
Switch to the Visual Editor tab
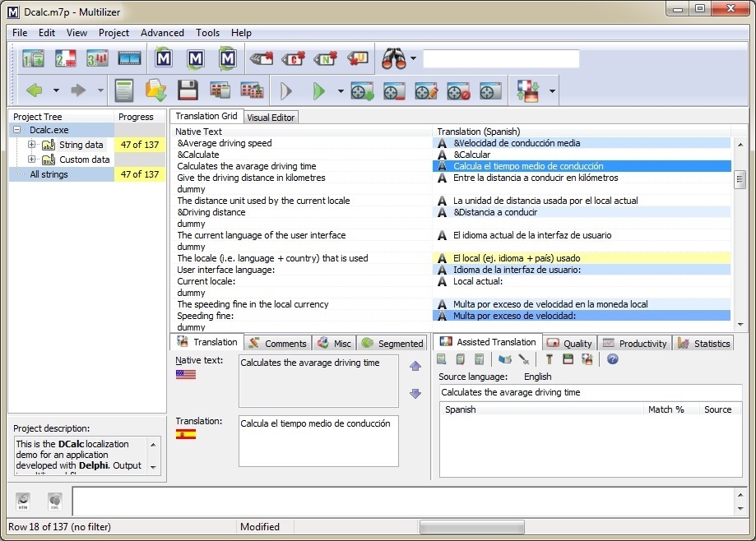[x=271, y=118]
